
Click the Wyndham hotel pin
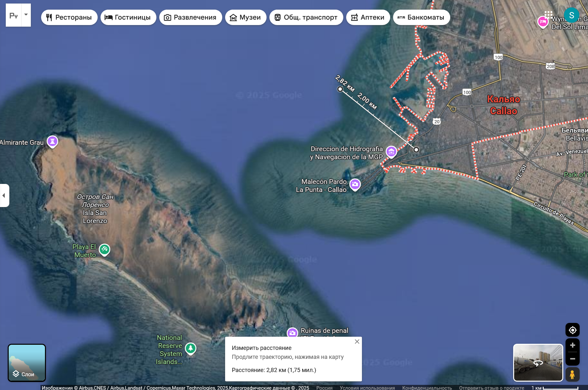pyautogui.click(x=543, y=22)
